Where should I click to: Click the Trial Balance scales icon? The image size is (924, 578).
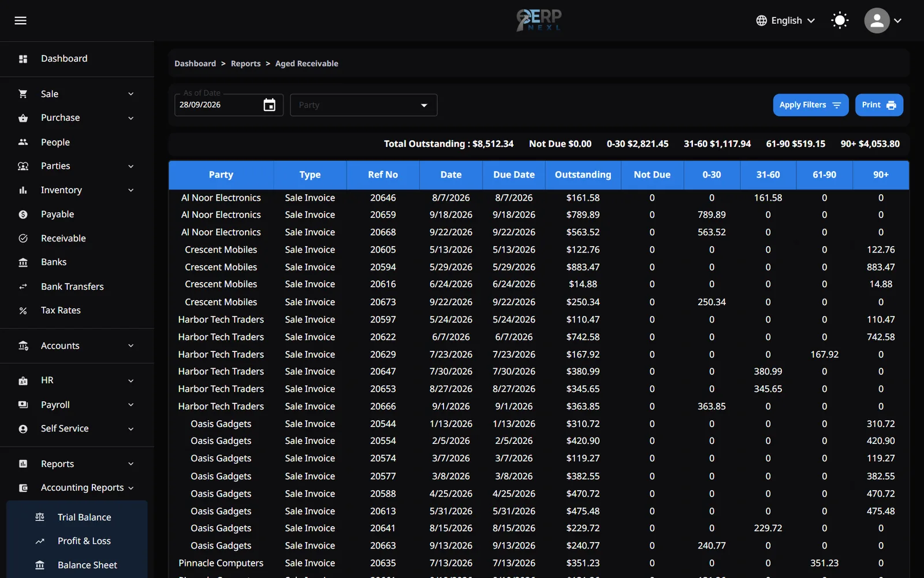click(x=40, y=517)
